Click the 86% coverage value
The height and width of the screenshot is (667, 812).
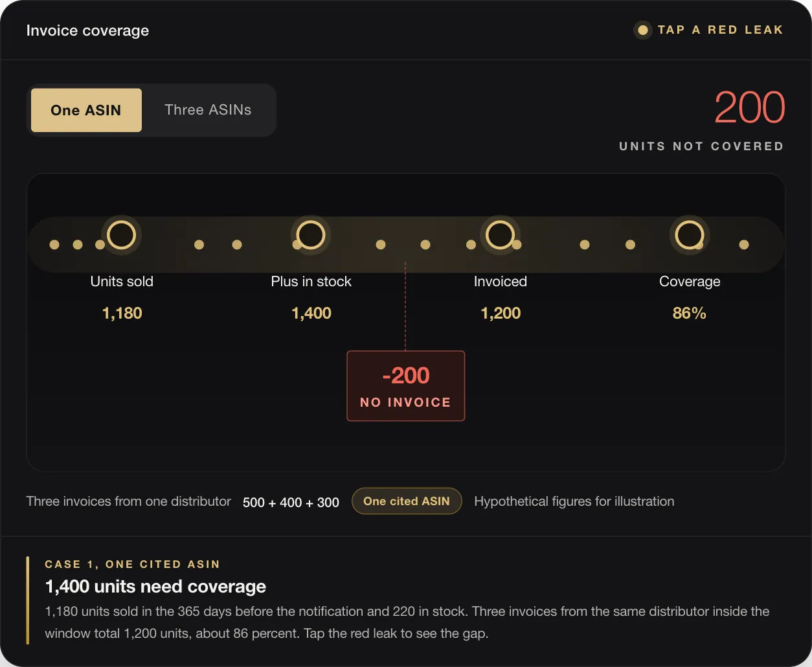click(690, 313)
